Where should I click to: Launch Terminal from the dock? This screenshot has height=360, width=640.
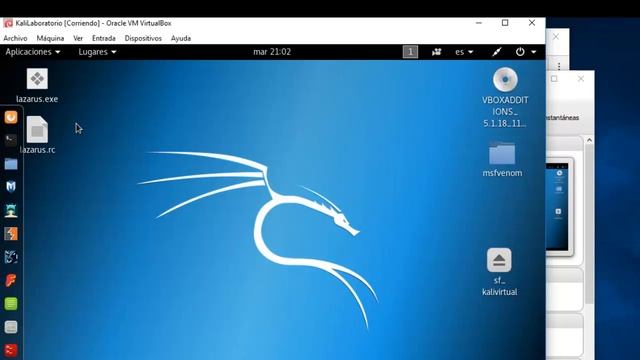[x=11, y=140]
